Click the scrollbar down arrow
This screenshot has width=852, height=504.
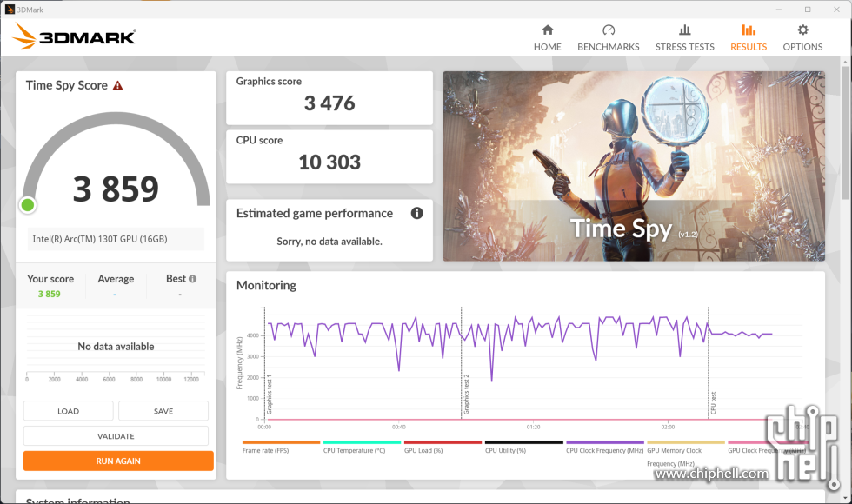tap(845, 498)
